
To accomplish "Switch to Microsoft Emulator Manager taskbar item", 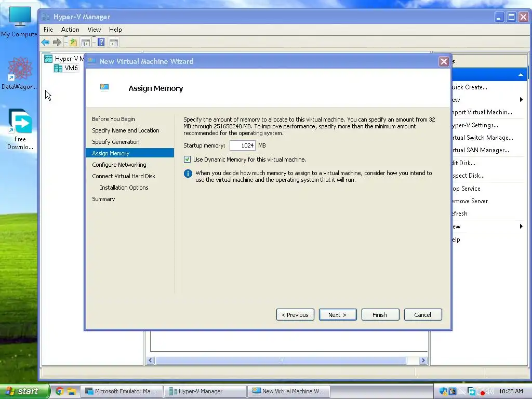I will 122,391.
